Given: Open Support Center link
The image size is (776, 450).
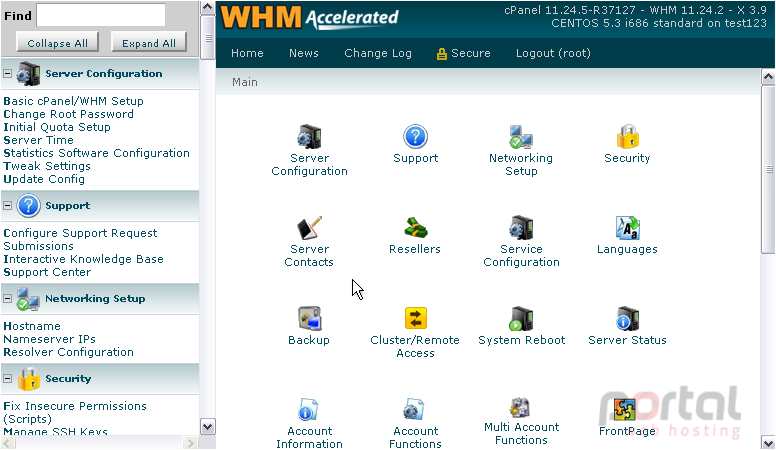Looking at the screenshot, I should (x=47, y=272).
